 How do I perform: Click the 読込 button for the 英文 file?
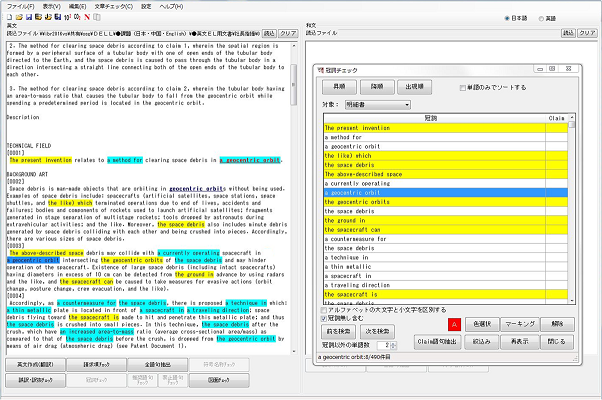pos(269,34)
